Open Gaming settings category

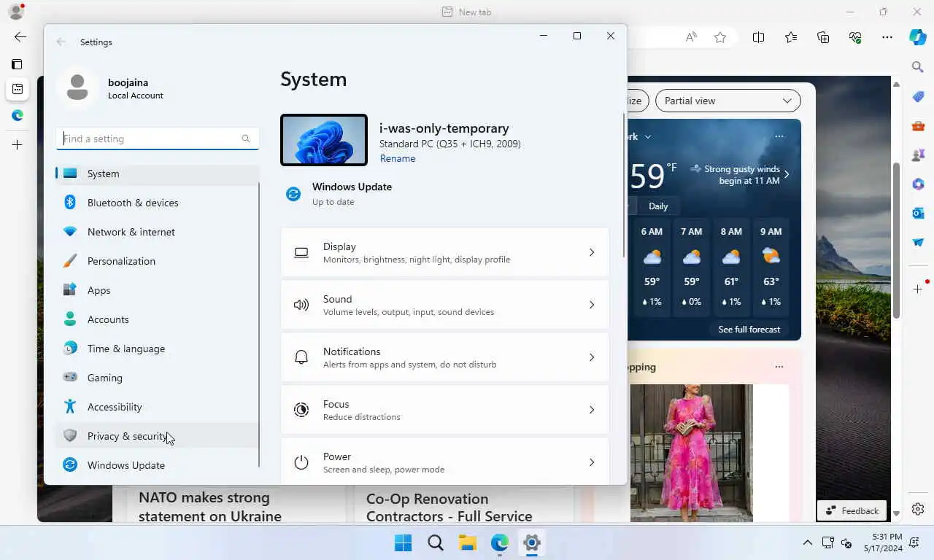157,378
